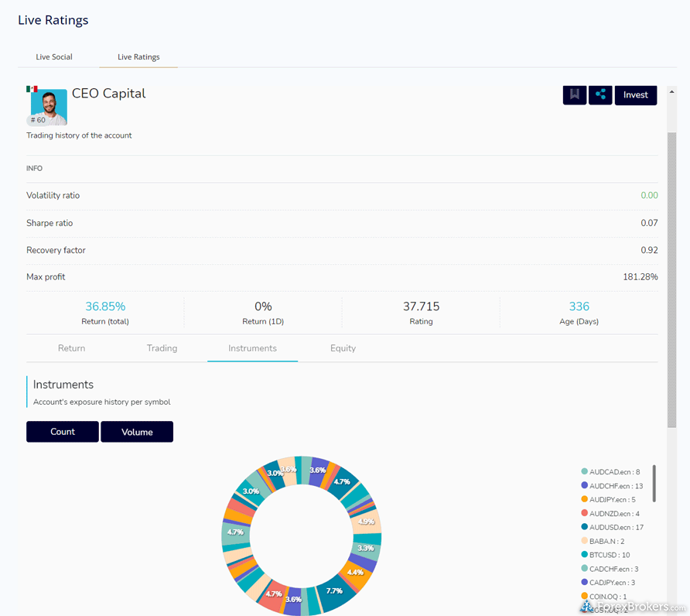Click the Volatility ratio value 0.00

pos(649,196)
